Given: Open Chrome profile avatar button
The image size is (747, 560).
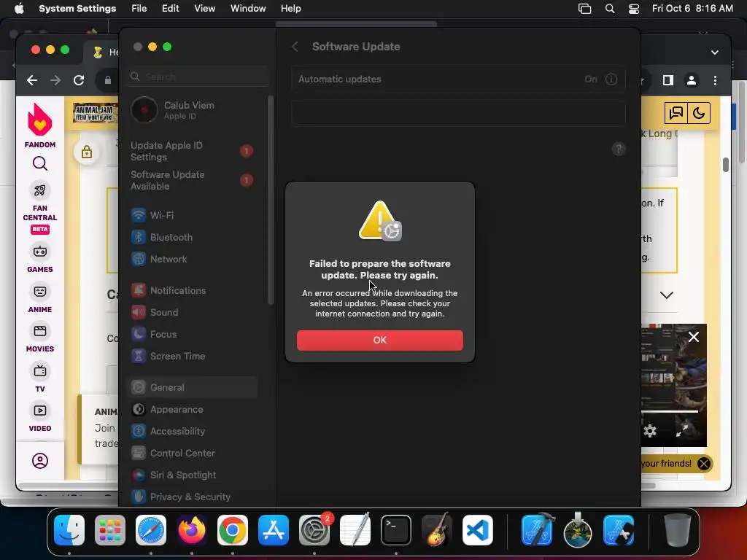Looking at the screenshot, I should (x=692, y=80).
